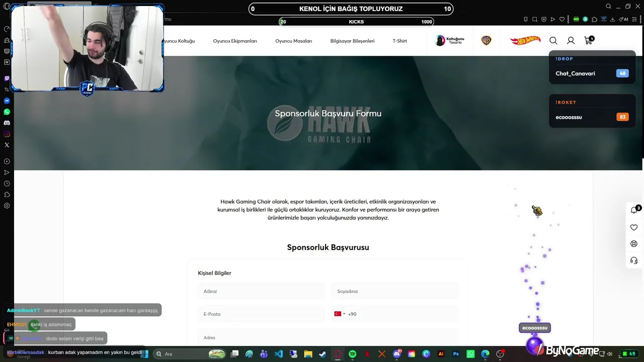Open WhatsApp in the browser sidebar
The image size is (644, 362).
point(7,112)
